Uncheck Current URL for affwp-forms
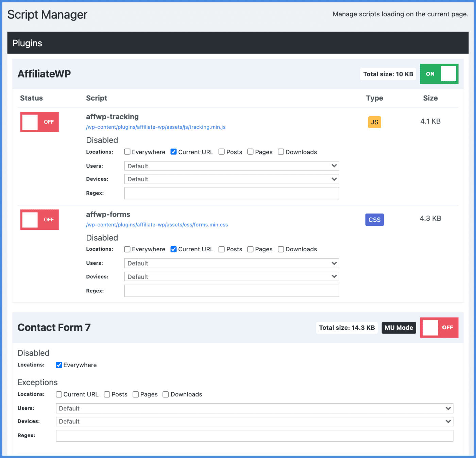The height and width of the screenshot is (458, 476). [174, 249]
